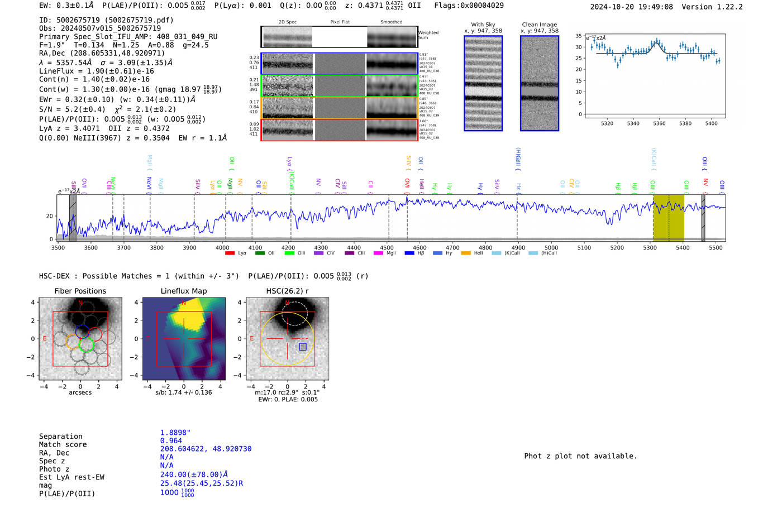
Task: Click the yellow highlighted band in the spectrum
Action: 668,218
